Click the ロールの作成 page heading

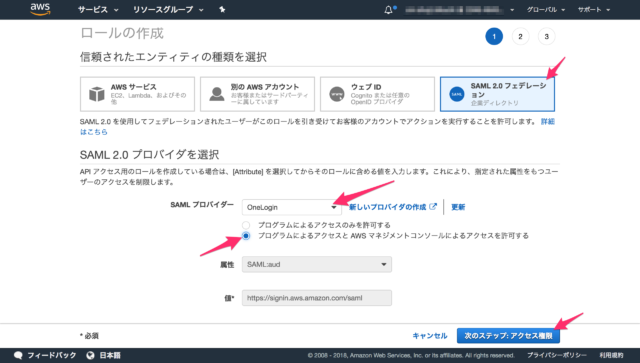122,33
